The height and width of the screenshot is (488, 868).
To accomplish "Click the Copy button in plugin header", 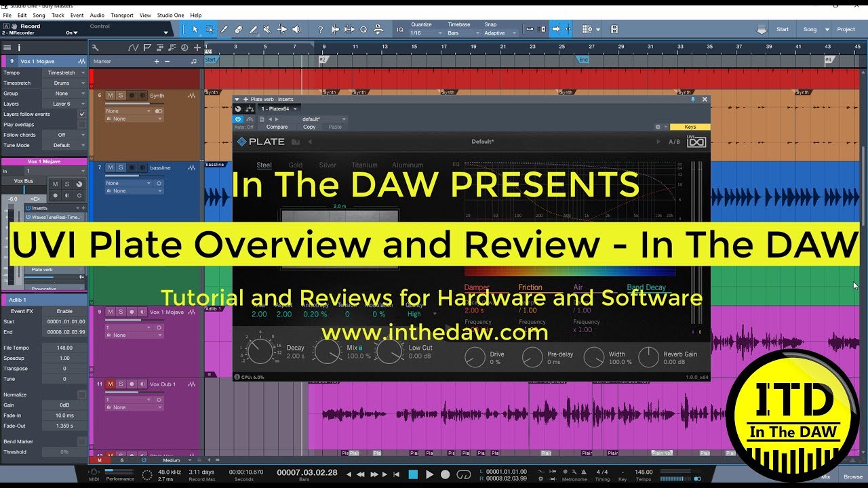I will click(309, 127).
